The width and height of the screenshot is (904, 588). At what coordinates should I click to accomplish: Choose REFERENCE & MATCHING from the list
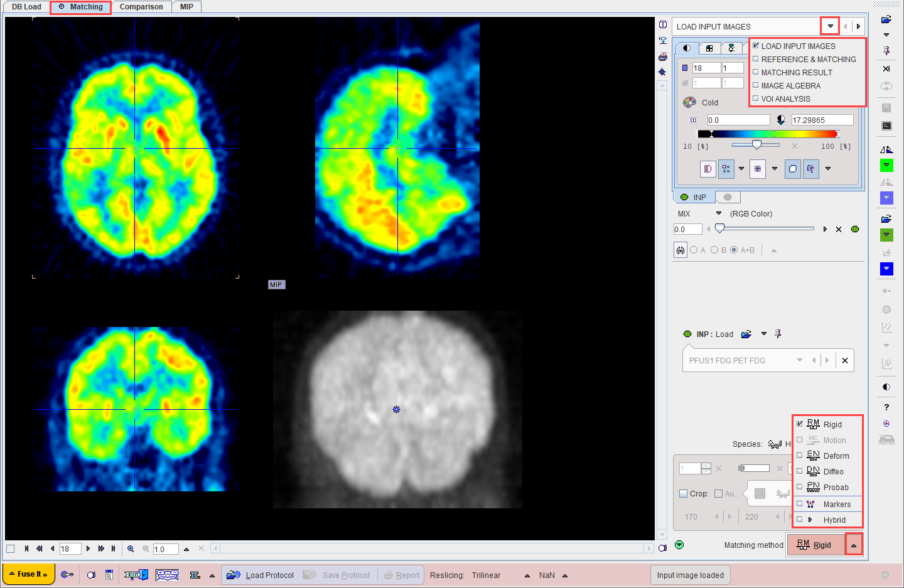pyautogui.click(x=808, y=59)
